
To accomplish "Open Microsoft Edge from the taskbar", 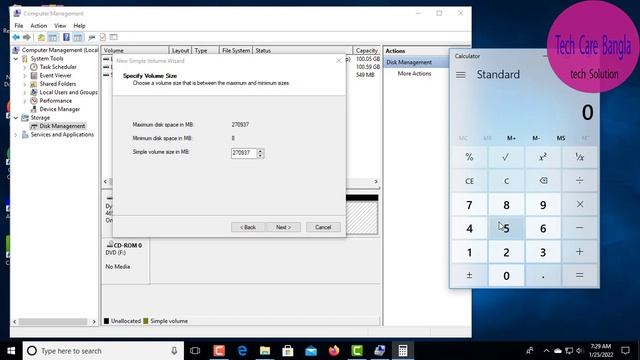I will pyautogui.click(x=242, y=351).
